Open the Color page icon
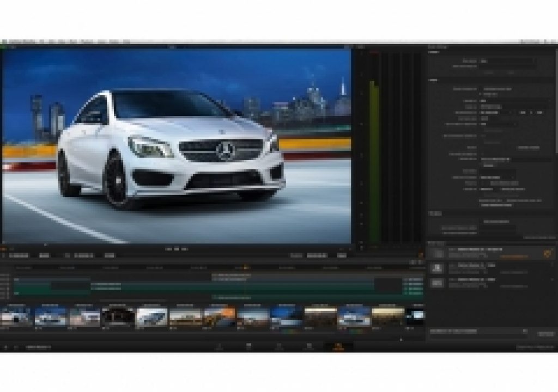The height and width of the screenshot is (392, 558). point(279,346)
